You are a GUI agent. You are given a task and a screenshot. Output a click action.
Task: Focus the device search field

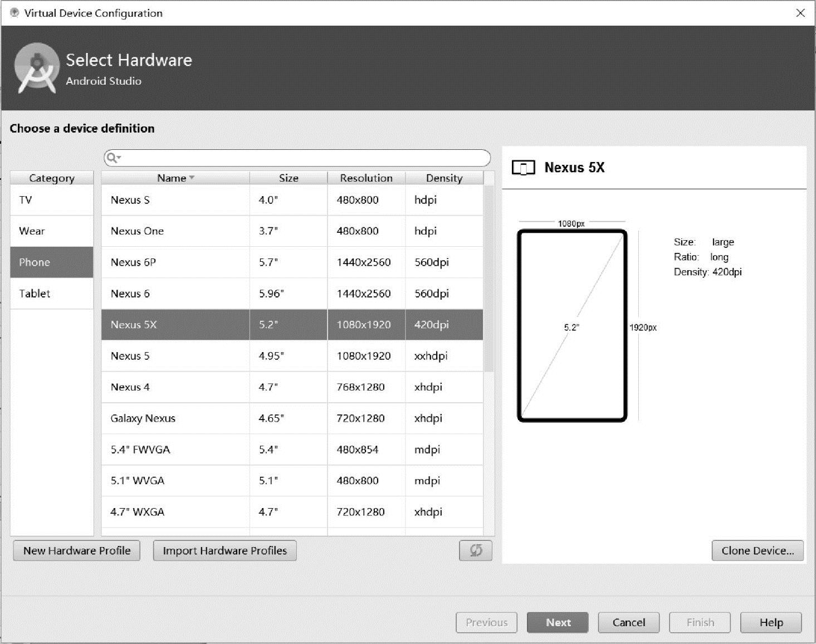[x=297, y=158]
